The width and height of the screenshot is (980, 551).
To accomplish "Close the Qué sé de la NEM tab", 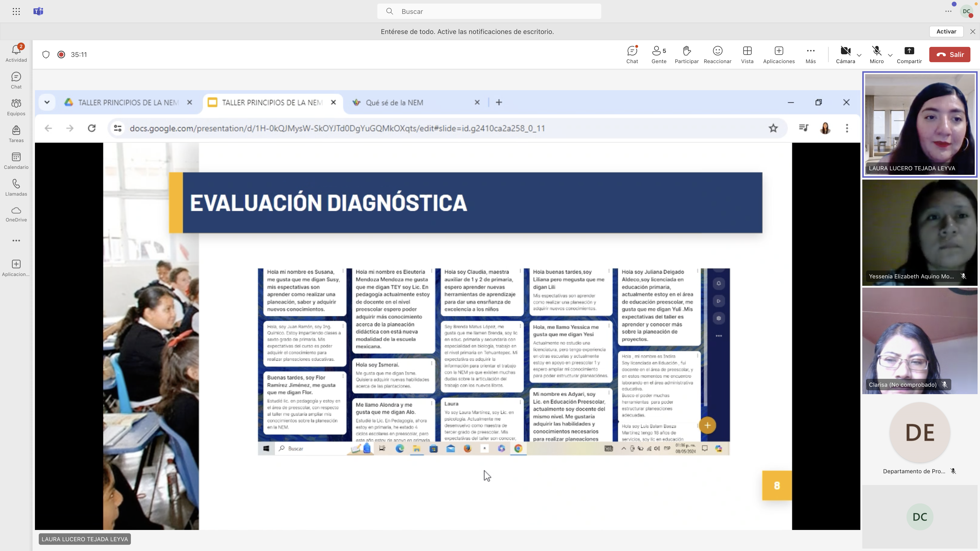I will pyautogui.click(x=477, y=102).
